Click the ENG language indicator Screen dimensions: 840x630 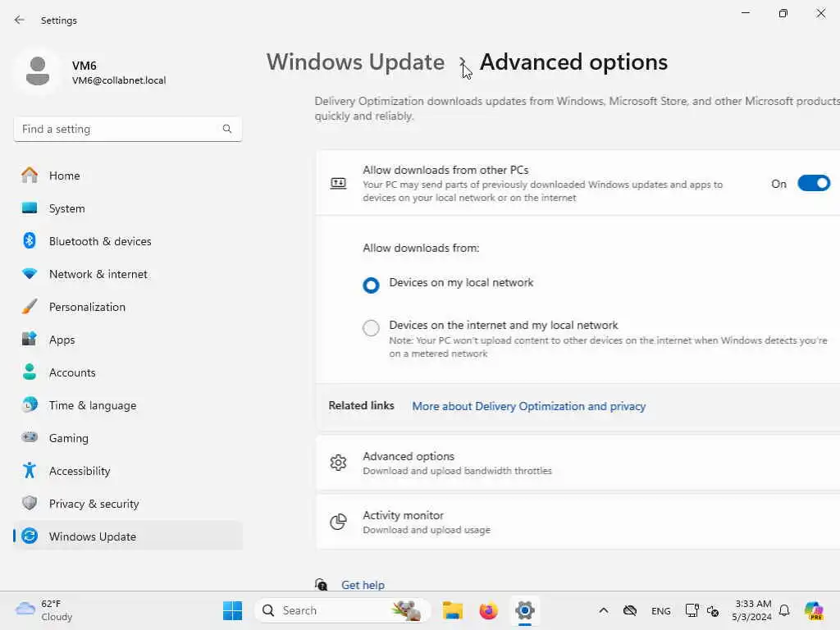pos(660,610)
